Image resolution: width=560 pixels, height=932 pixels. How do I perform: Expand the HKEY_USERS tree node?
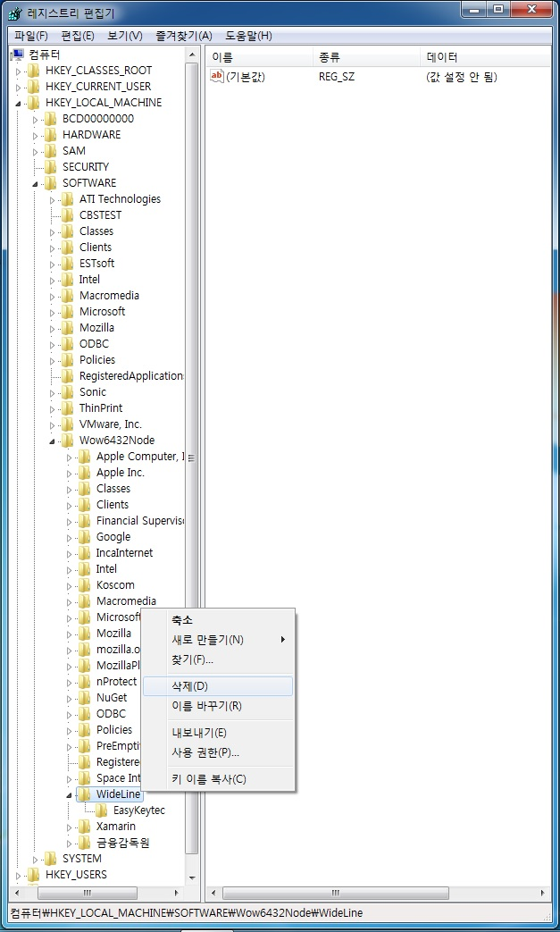pyautogui.click(x=20, y=875)
